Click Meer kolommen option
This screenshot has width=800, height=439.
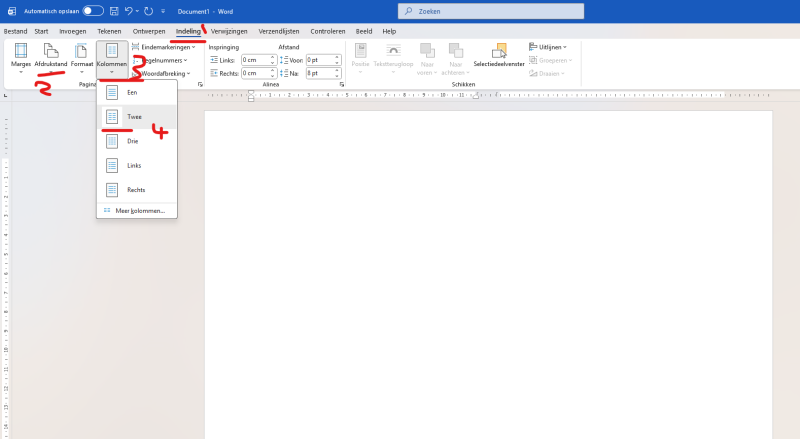[137, 211]
